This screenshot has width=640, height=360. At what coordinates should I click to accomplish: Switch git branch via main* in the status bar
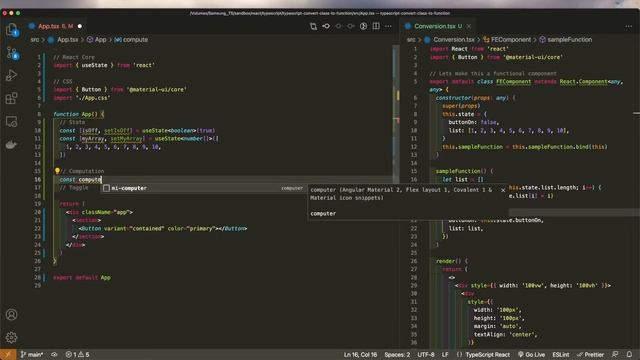(32, 355)
